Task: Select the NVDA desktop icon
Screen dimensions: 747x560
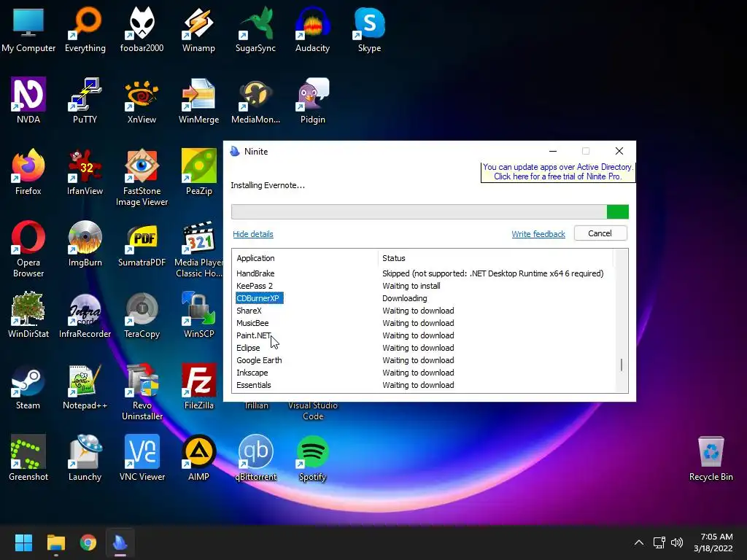Action: coord(28,101)
